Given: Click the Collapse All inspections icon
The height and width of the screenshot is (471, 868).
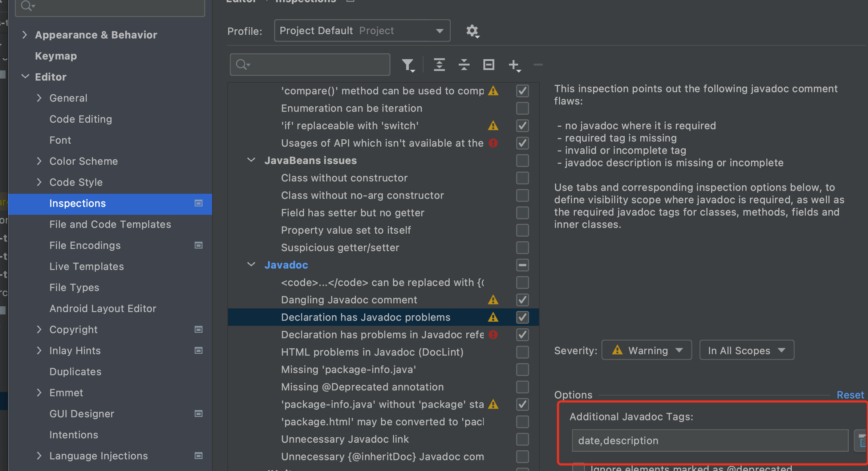Looking at the screenshot, I should click(x=464, y=65).
